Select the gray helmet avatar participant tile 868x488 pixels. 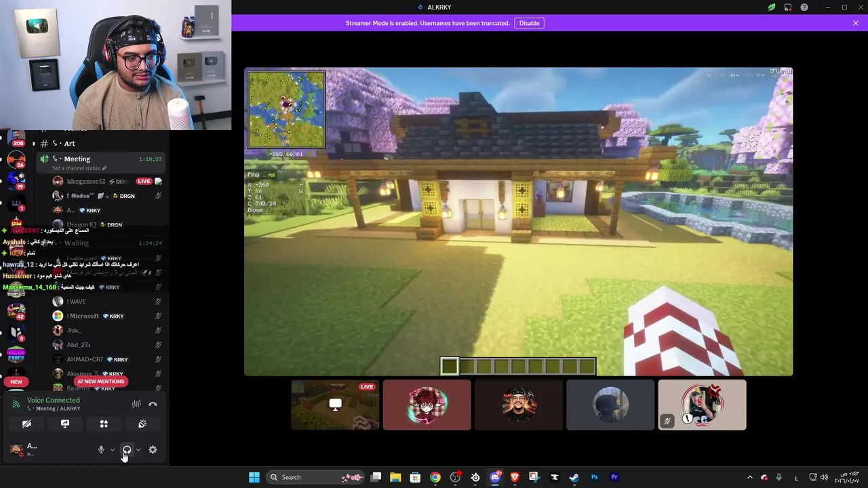tap(610, 405)
